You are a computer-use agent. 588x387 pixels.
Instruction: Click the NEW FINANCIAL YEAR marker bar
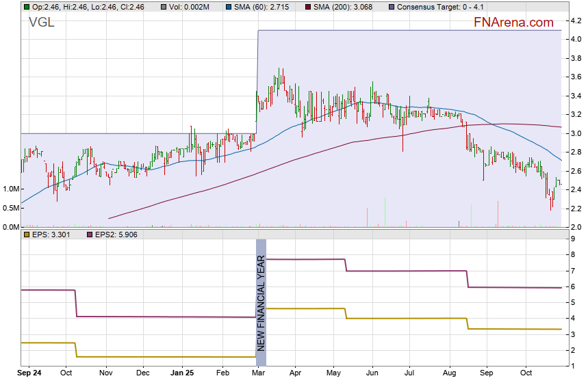pyautogui.click(x=261, y=303)
